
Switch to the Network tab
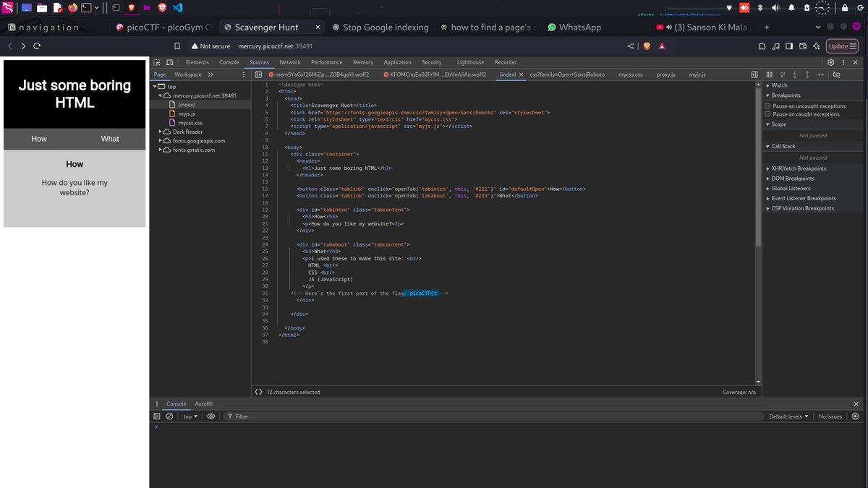tap(290, 63)
